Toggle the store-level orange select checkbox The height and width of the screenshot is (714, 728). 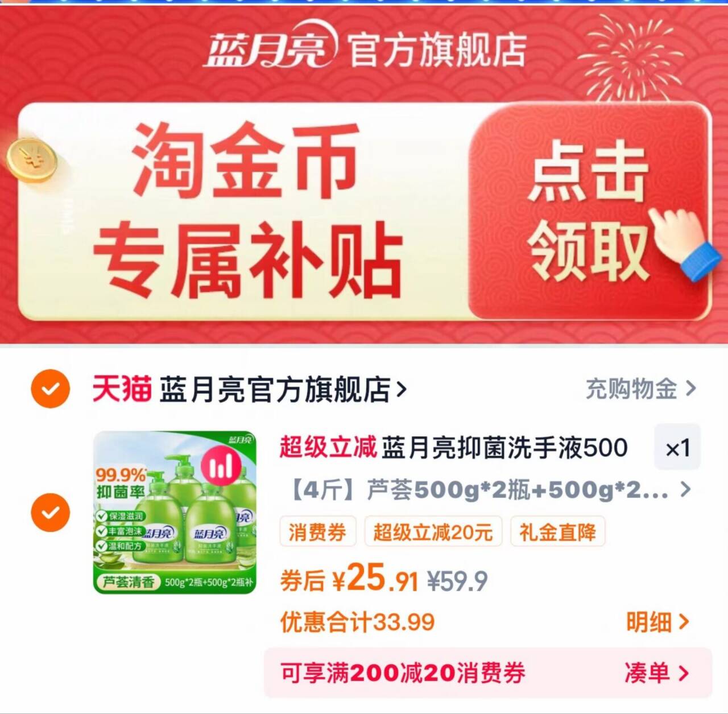click(50, 389)
